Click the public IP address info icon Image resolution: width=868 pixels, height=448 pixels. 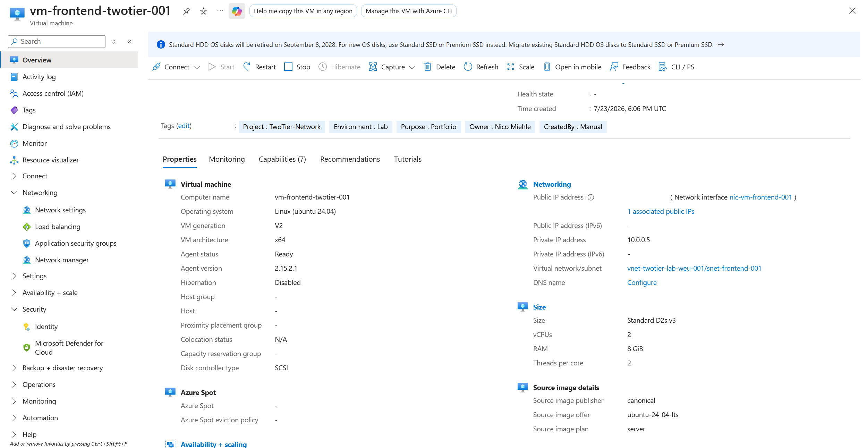tap(591, 197)
